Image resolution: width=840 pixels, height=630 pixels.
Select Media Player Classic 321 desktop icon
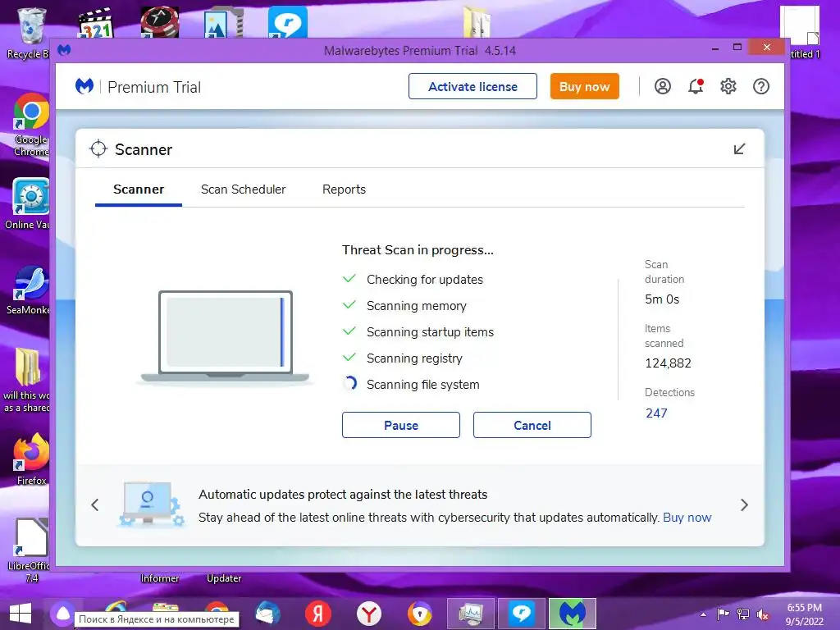click(96, 22)
